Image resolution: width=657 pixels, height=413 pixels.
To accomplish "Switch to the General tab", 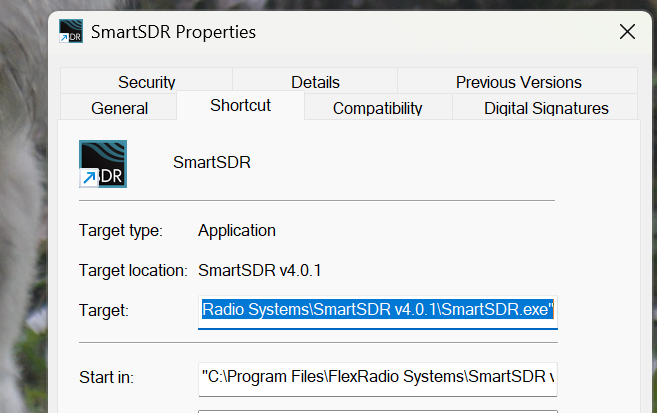I will pyautogui.click(x=119, y=108).
